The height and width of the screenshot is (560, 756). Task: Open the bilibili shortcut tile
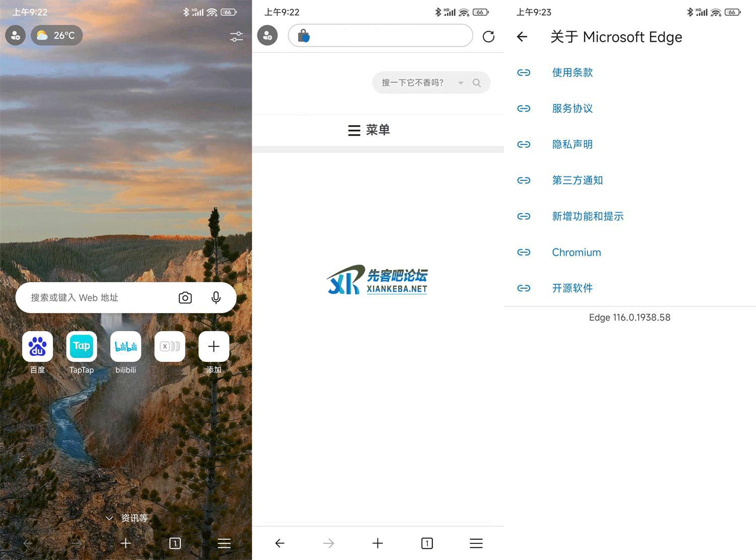click(125, 347)
